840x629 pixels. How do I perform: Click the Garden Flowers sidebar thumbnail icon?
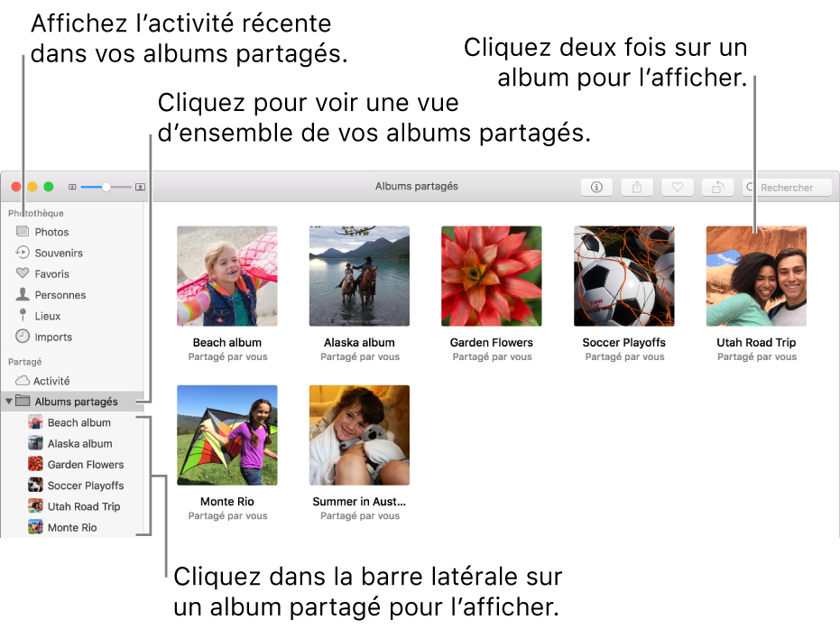point(35,464)
